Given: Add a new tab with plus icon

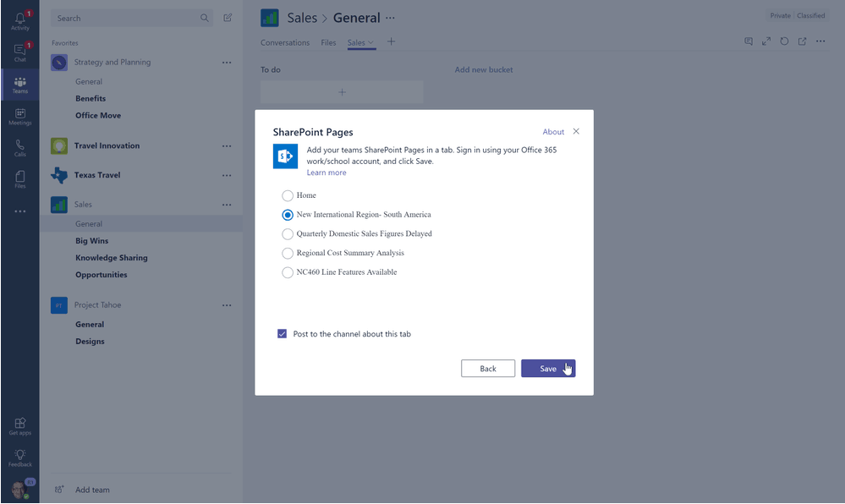Looking at the screenshot, I should click(x=392, y=41).
